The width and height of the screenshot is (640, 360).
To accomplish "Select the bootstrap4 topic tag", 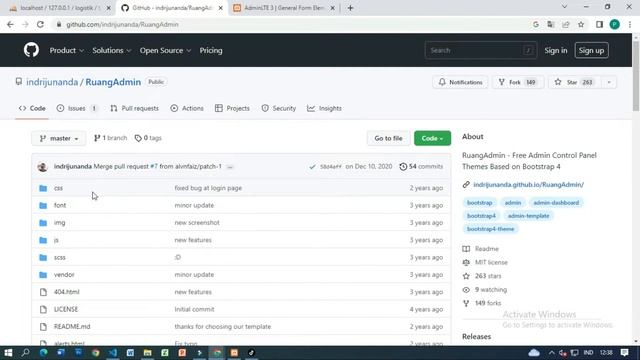I will [x=481, y=216].
